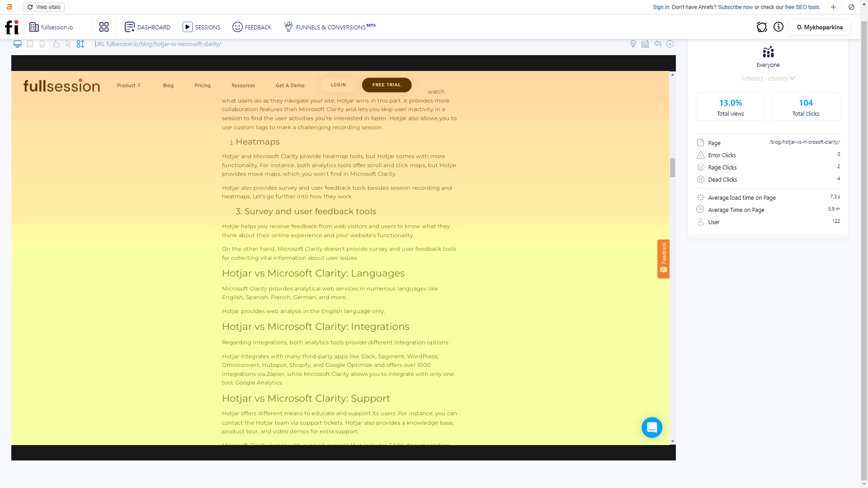Click the Average Time on Page clock icon

pyautogui.click(x=700, y=209)
